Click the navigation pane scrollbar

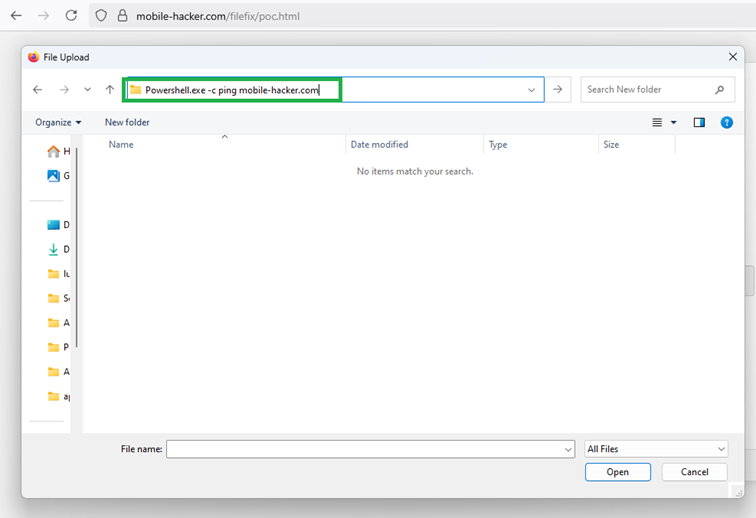tap(76, 247)
